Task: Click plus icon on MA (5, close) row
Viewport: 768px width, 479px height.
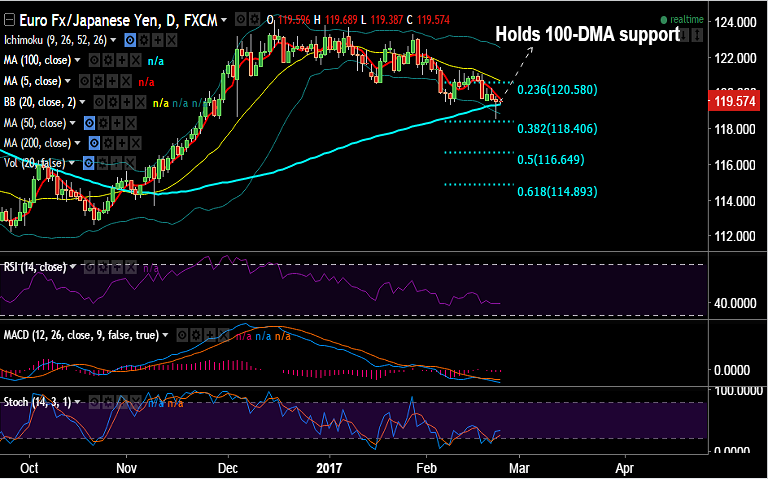Action: (112, 81)
